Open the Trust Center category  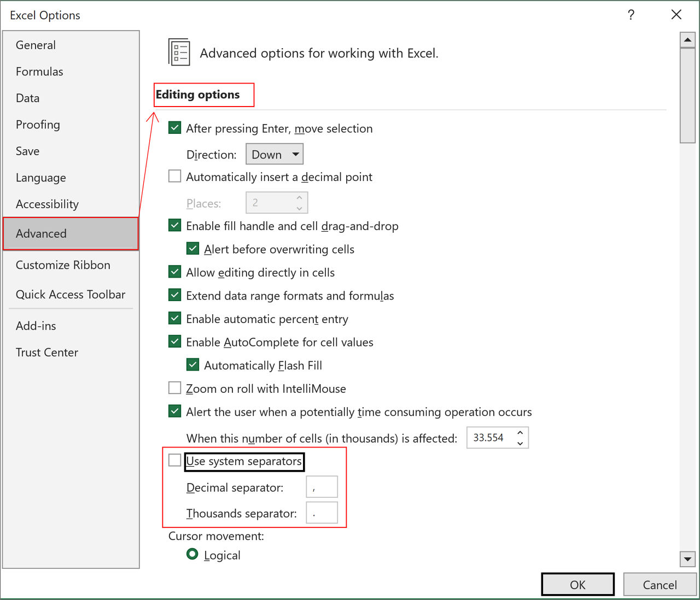coord(46,352)
